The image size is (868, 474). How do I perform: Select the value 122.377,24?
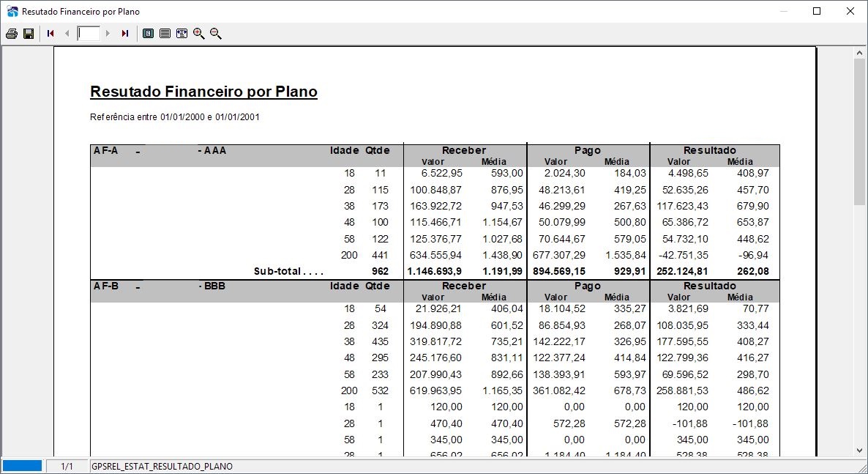(x=559, y=358)
